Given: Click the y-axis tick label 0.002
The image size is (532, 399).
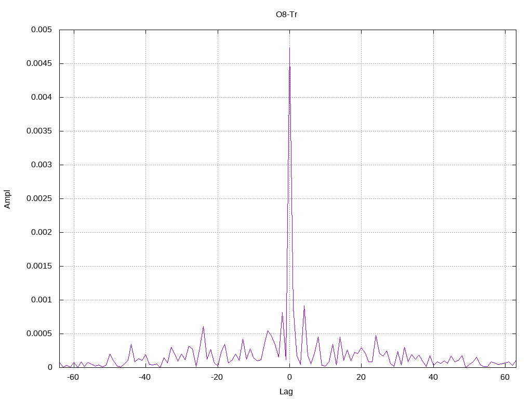Looking at the screenshot, I should coord(42,232).
